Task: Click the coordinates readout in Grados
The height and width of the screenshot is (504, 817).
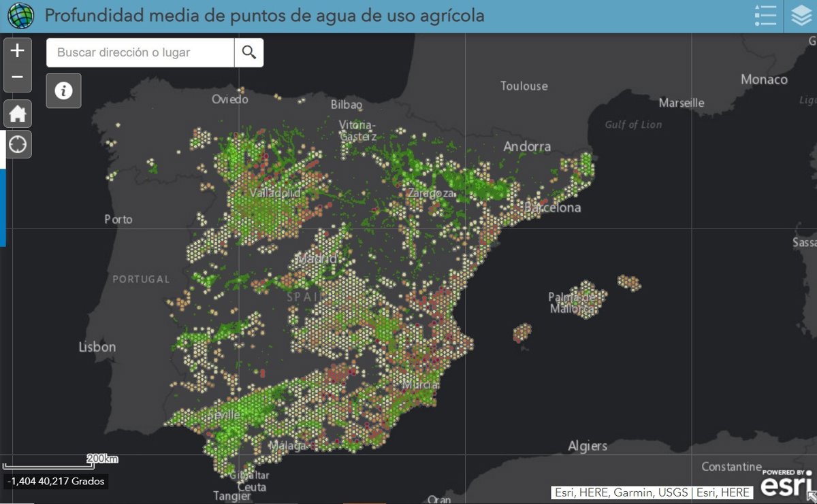Action: coord(56,482)
